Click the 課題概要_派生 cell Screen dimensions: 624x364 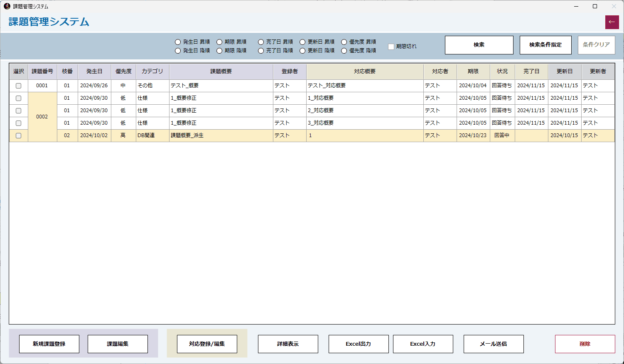click(221, 135)
